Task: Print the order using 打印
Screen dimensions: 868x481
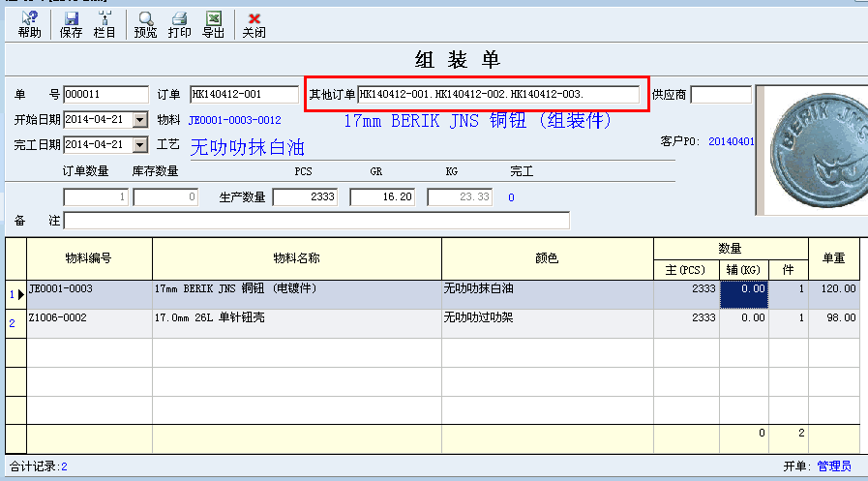Action: tap(179, 25)
